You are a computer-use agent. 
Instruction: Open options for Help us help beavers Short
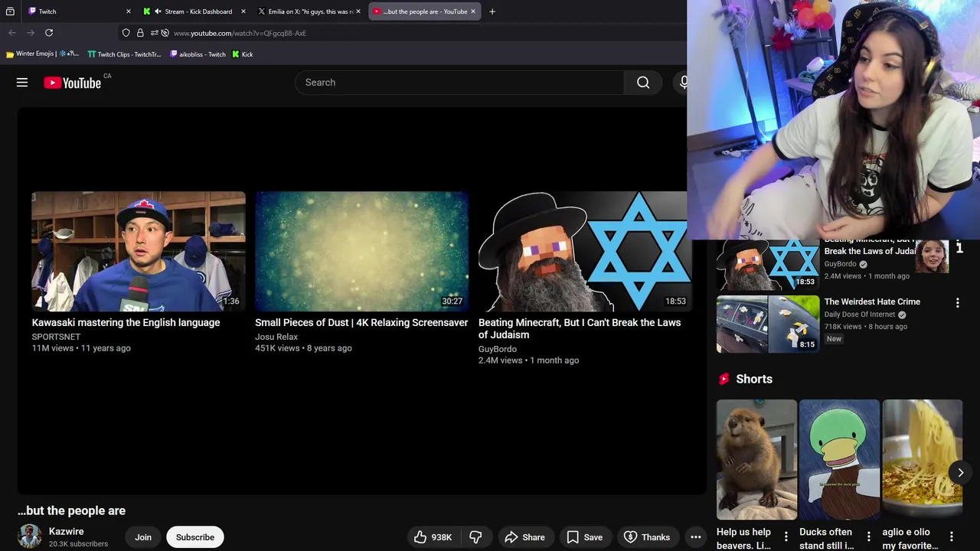(x=786, y=537)
